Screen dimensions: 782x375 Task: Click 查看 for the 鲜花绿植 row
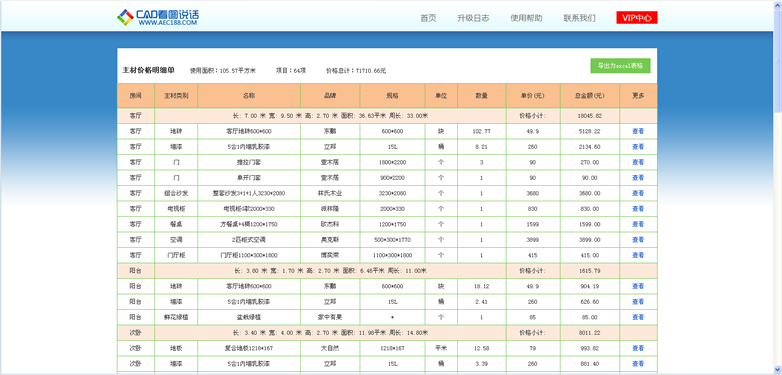[638, 317]
